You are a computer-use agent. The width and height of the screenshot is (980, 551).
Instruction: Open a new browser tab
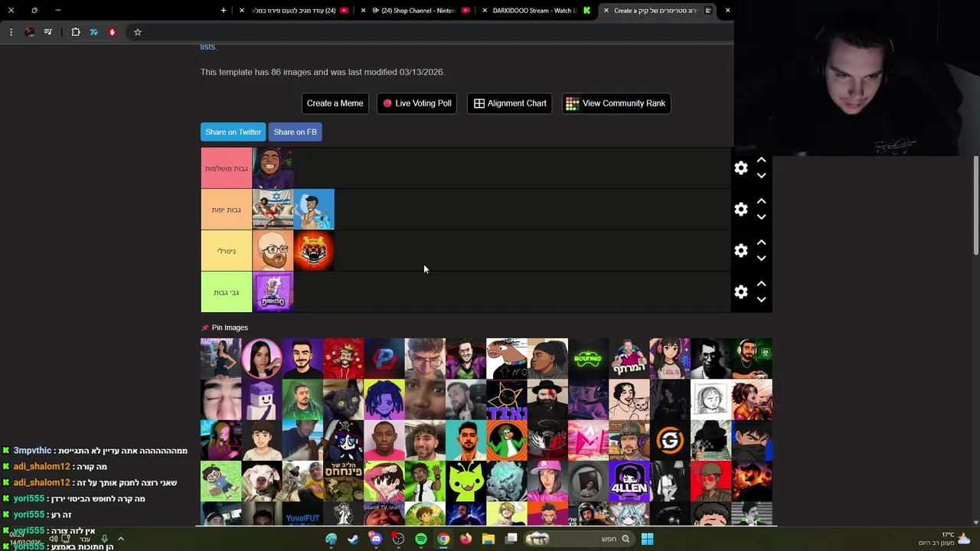[224, 11]
